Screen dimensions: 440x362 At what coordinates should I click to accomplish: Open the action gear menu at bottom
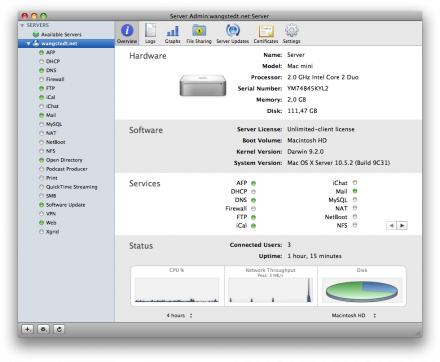point(43,329)
